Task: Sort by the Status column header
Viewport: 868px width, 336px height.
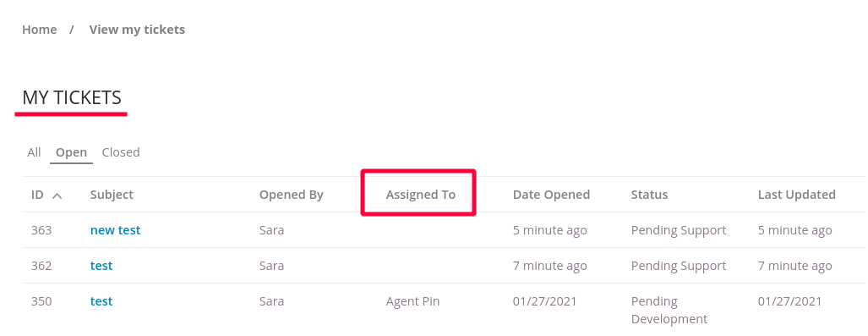Action: [x=649, y=195]
